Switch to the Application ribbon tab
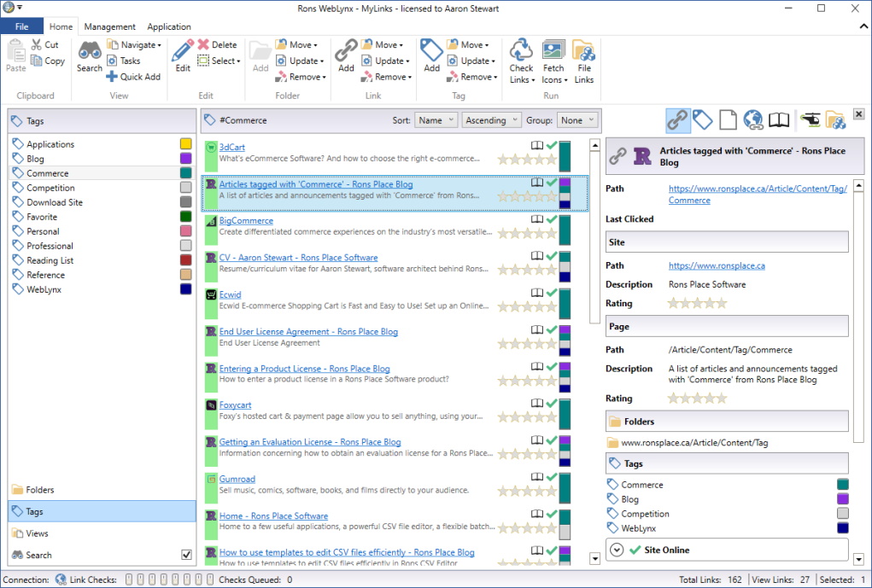Viewport: 872px width, 588px height. click(169, 26)
